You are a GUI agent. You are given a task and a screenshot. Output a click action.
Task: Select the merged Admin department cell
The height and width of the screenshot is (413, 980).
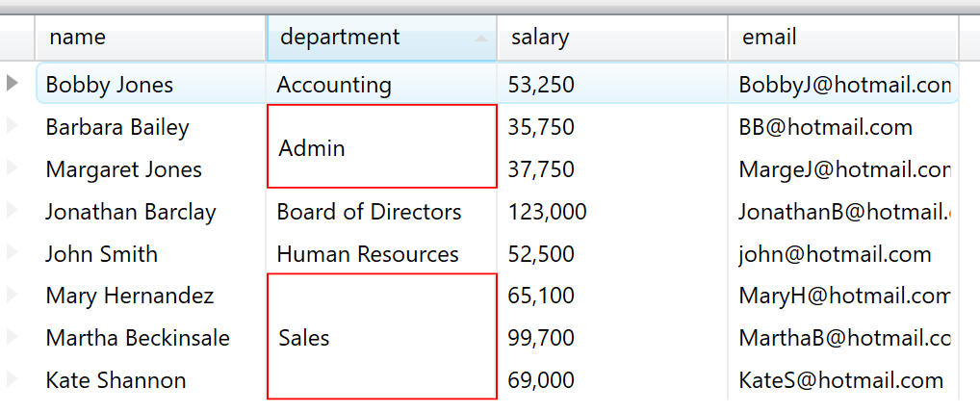381,147
